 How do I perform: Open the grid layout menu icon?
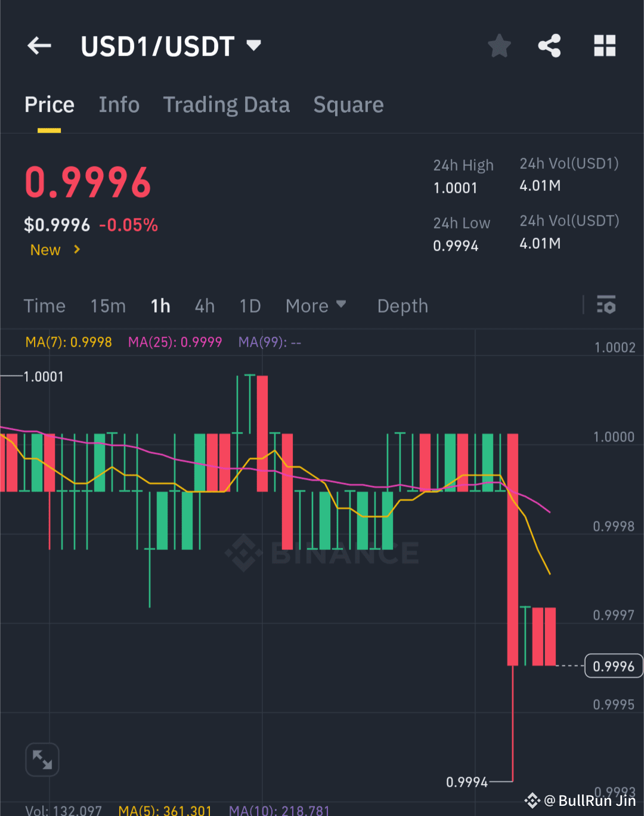[x=605, y=46]
